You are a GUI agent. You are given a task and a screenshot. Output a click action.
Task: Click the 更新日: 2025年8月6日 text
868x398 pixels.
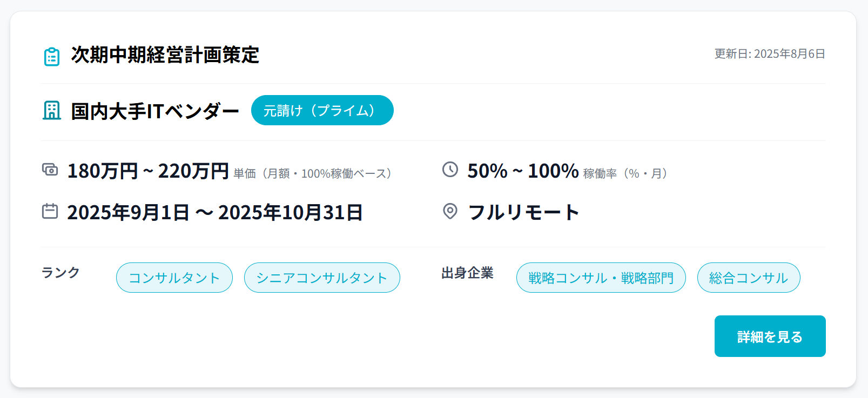pos(770,54)
